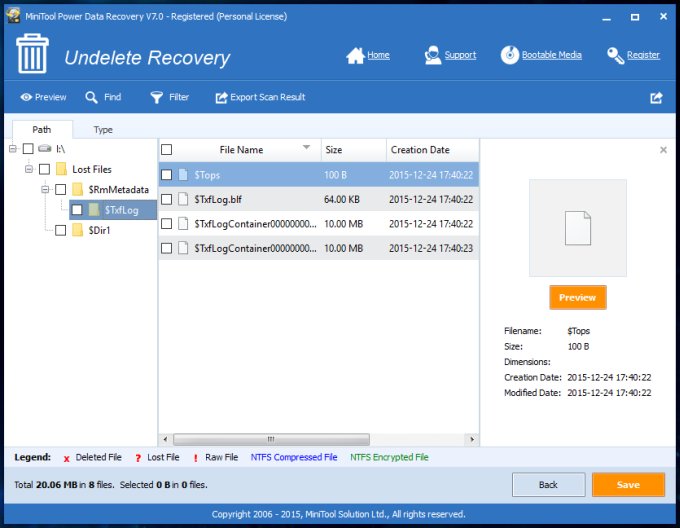Check the Lost Files checkbox
The image size is (680, 528).
[x=44, y=169]
